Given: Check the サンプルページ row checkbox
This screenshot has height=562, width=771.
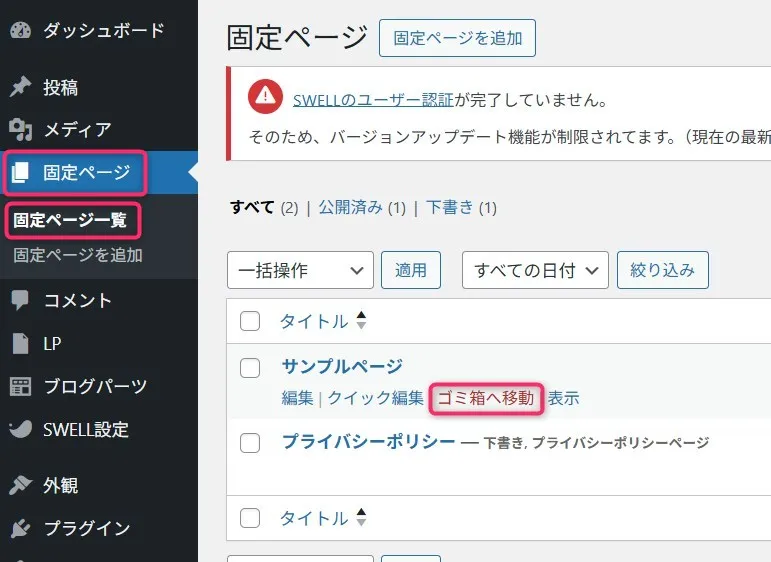Looking at the screenshot, I should (x=250, y=368).
